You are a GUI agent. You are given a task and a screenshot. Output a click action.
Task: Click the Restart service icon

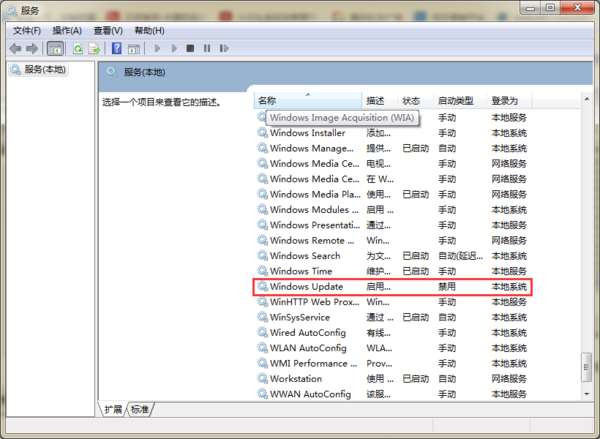(224, 48)
